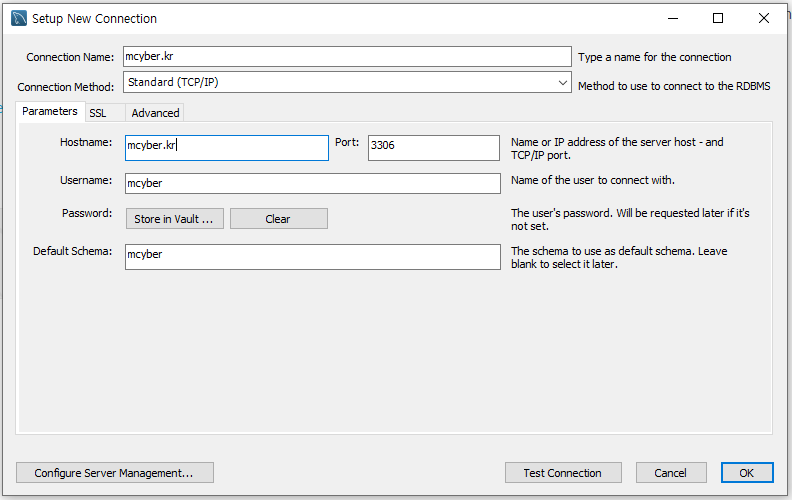
Task: Click the Store in Vault button
Action: click(x=175, y=219)
